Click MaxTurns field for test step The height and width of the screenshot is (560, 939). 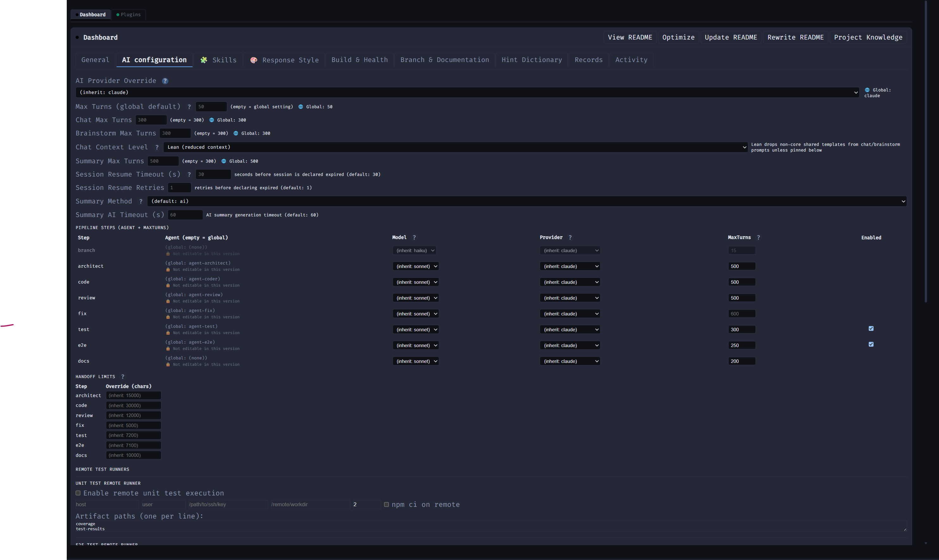(x=742, y=329)
